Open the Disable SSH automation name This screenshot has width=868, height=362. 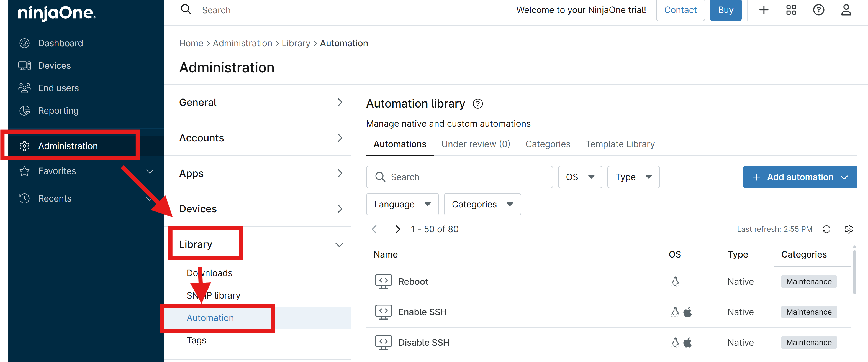click(x=423, y=342)
